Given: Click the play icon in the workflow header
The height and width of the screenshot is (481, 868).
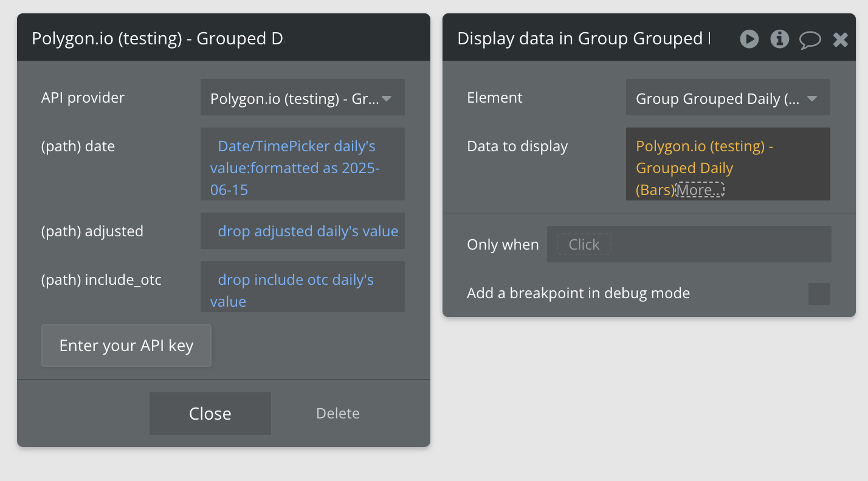Looking at the screenshot, I should [749, 39].
